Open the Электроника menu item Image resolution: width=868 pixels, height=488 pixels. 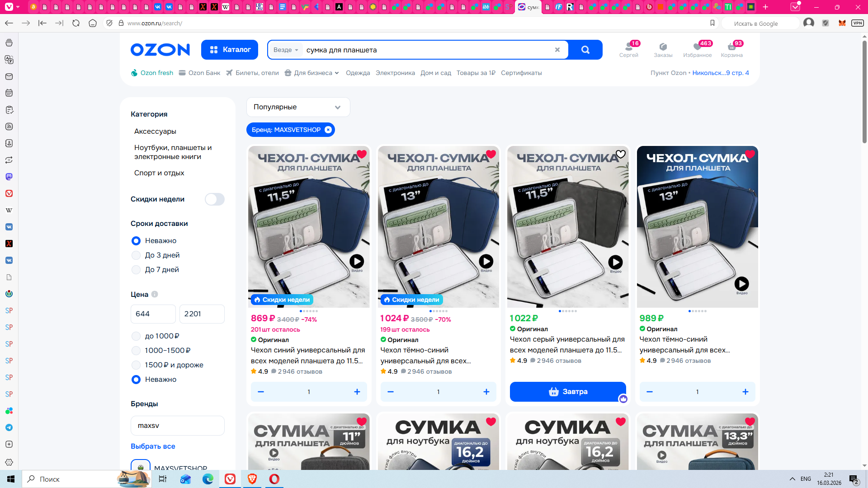(x=395, y=73)
